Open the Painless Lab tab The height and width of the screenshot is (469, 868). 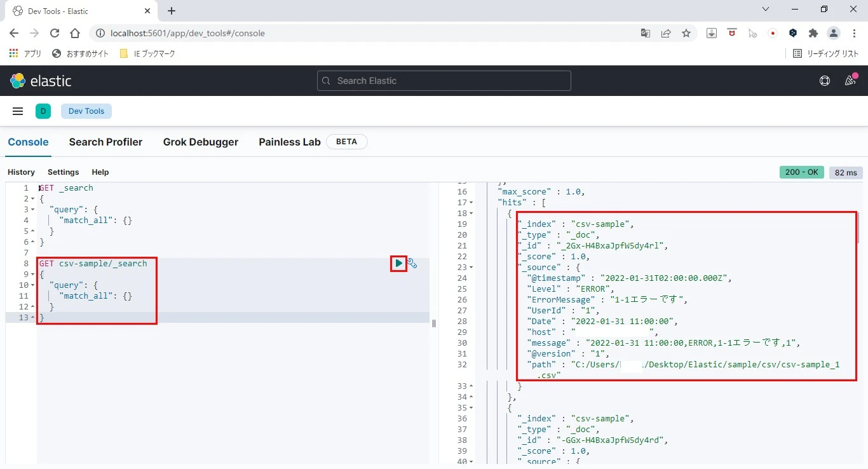290,142
